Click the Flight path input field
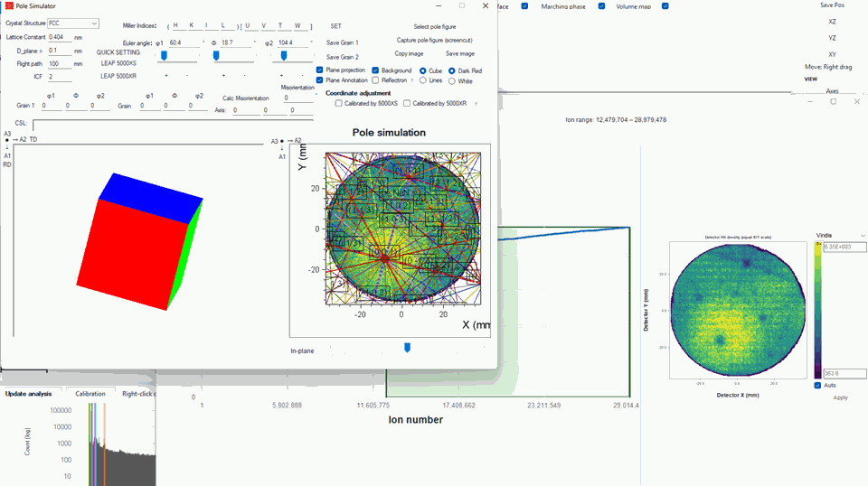The height and width of the screenshot is (486, 868). (x=60, y=63)
